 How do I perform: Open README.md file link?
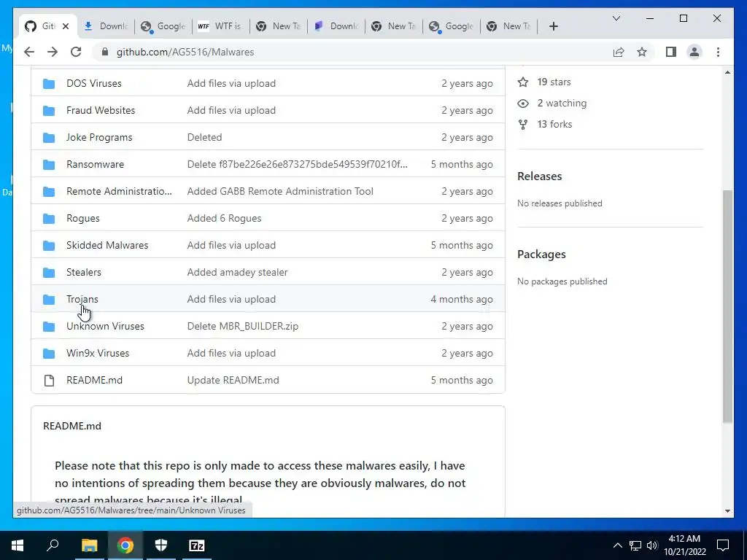click(94, 381)
